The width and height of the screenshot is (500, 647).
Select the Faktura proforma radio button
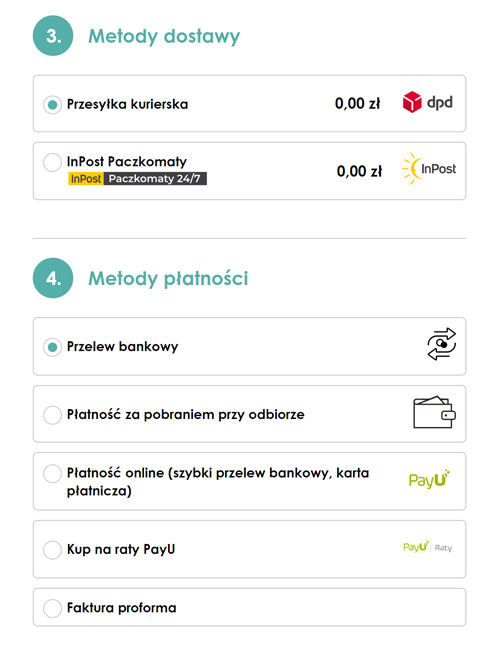[52, 609]
